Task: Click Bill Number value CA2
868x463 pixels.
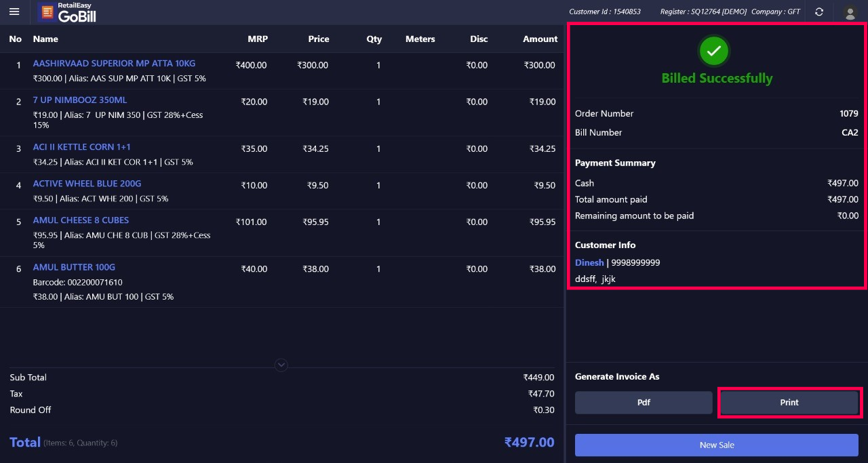Action: 850,133
